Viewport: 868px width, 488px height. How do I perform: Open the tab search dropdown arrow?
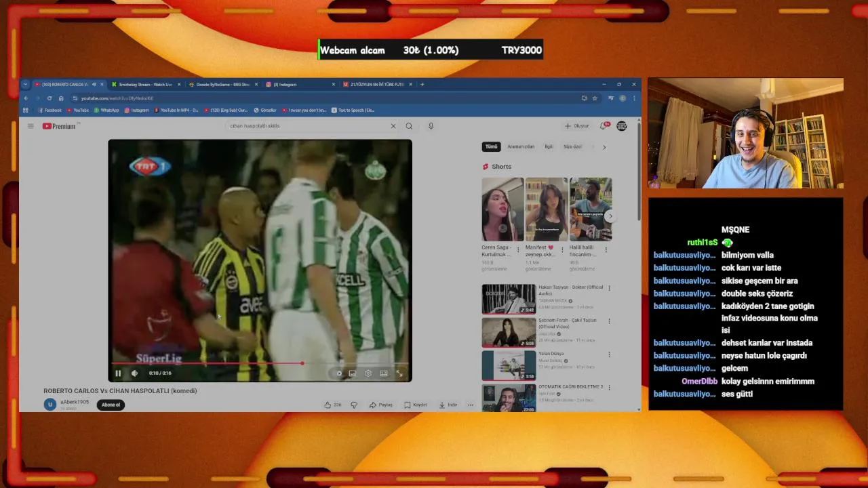[25, 85]
